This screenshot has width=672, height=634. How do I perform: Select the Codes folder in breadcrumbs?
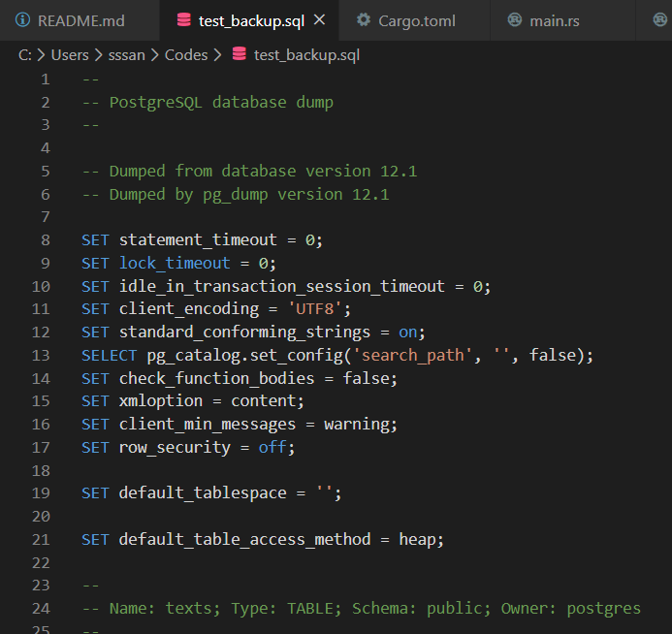click(186, 55)
